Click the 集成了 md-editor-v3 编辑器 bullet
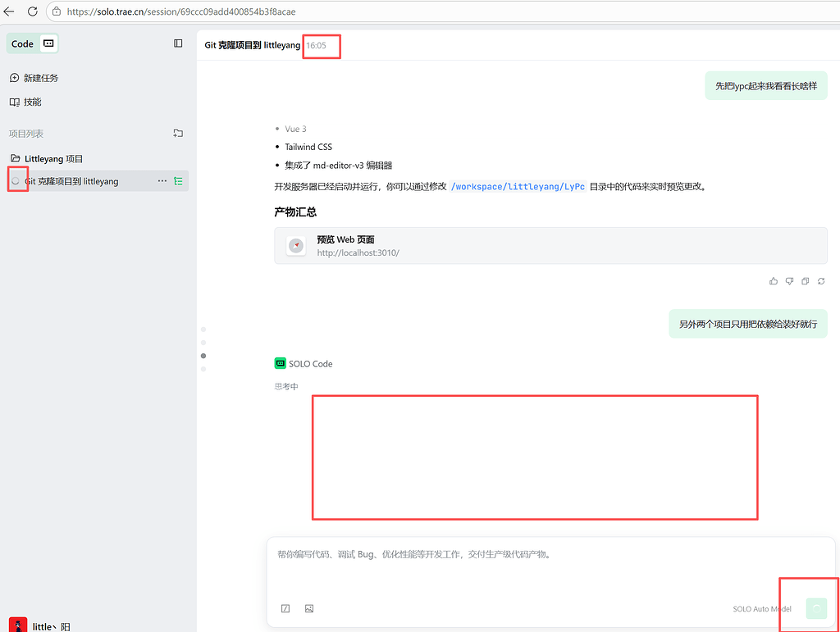This screenshot has height=632, width=840. coord(339,166)
